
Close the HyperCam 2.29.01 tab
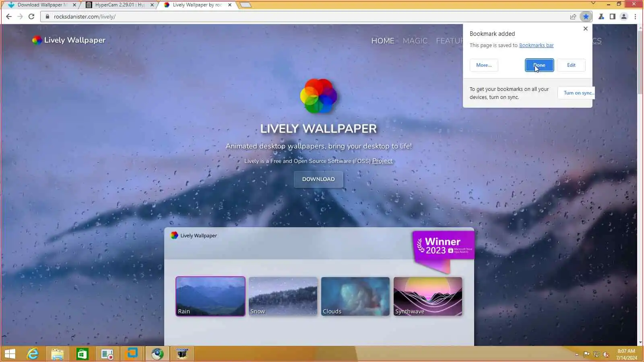152,5
